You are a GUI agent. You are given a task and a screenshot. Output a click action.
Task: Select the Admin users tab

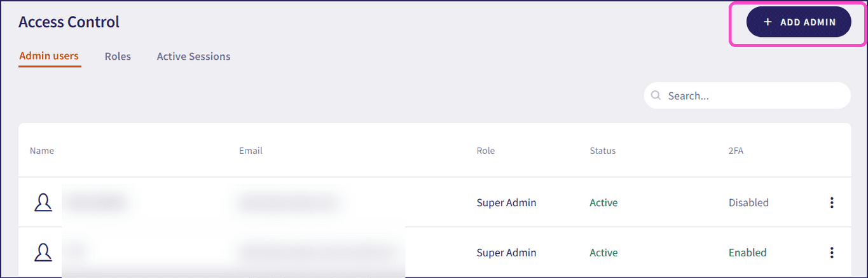49,56
